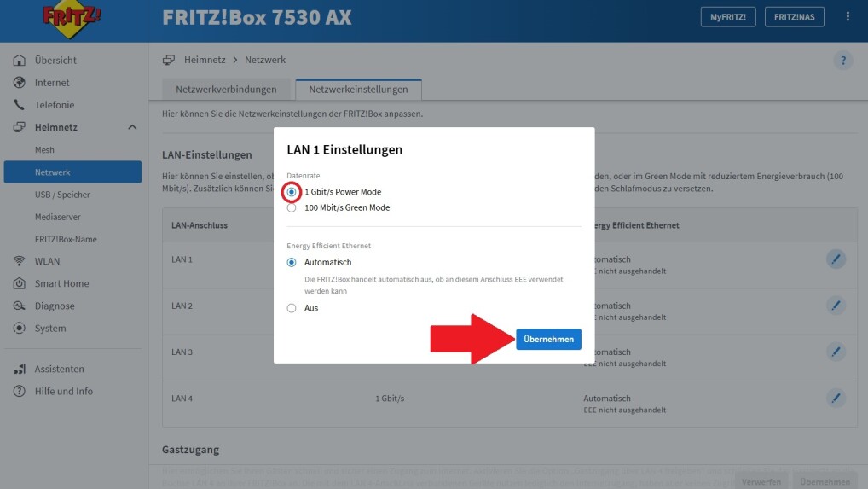The width and height of the screenshot is (868, 489).
Task: Click the MyFRITZ! button
Action: click(728, 16)
